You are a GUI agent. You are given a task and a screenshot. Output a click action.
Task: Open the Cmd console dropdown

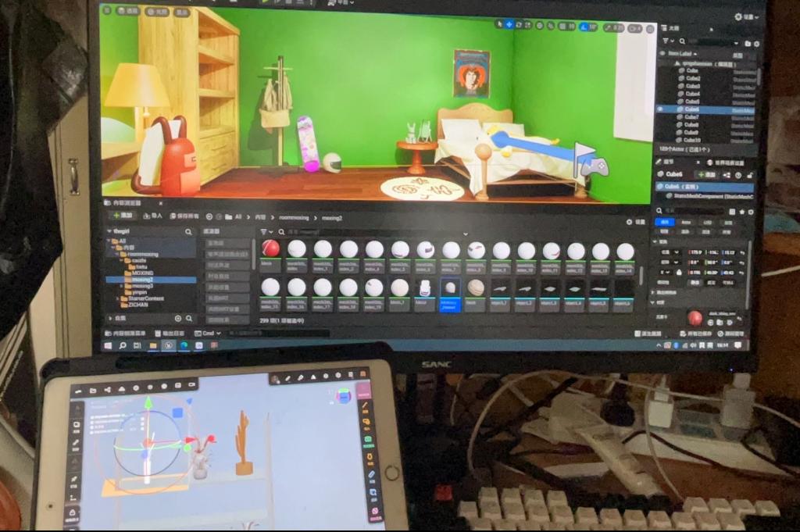tap(208, 333)
